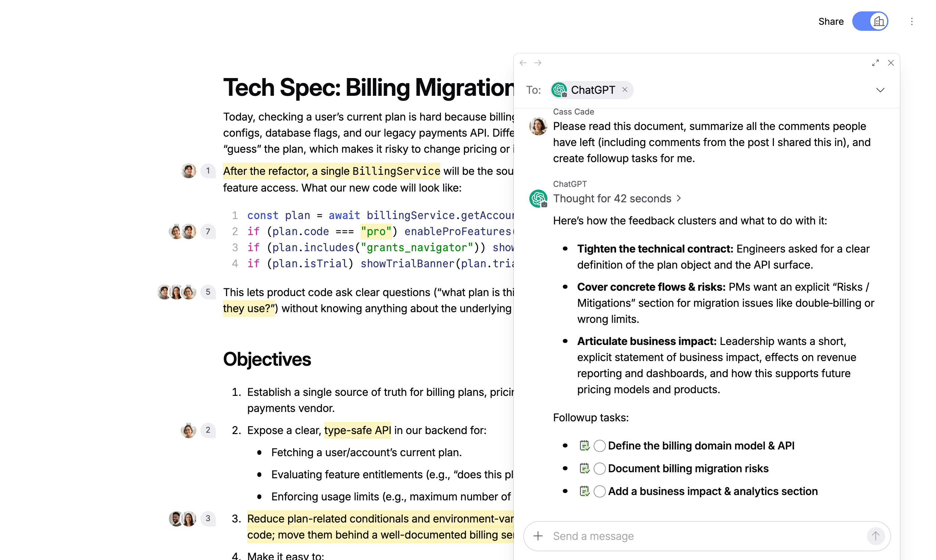Image resolution: width=936 pixels, height=560 pixels.
Task: Open comment bubble with 7 comments
Action: 208,231
